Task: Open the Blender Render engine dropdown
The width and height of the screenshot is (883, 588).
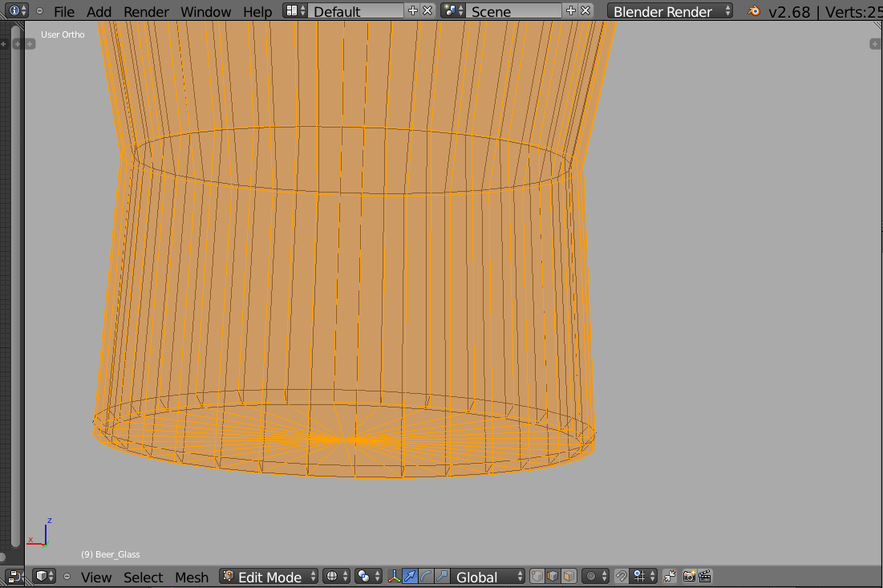Action: click(672, 11)
